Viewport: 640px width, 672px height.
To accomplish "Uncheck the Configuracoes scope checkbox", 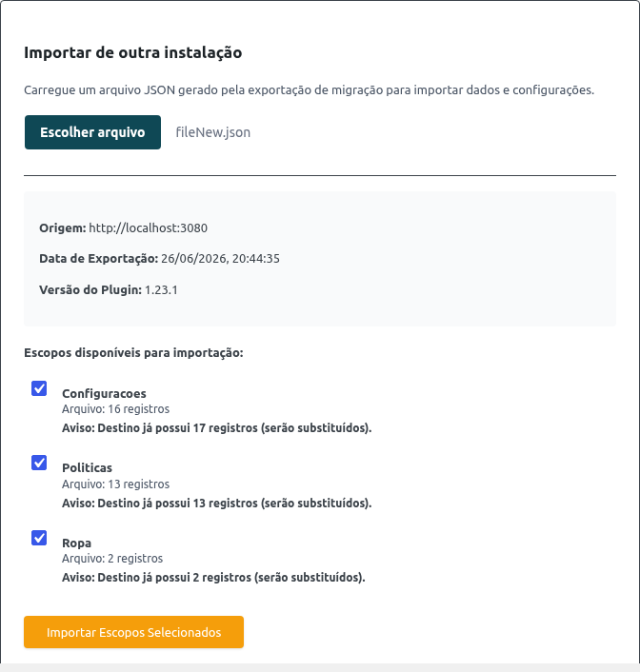I will [39, 388].
